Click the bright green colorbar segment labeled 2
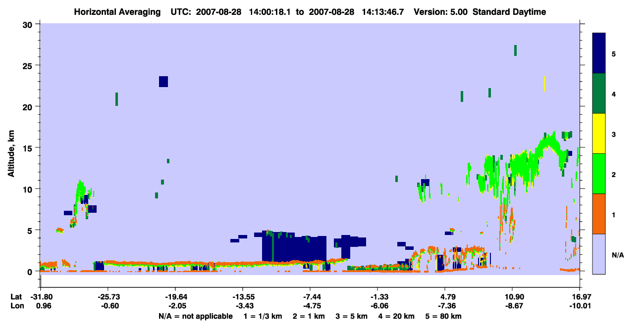 pos(599,174)
